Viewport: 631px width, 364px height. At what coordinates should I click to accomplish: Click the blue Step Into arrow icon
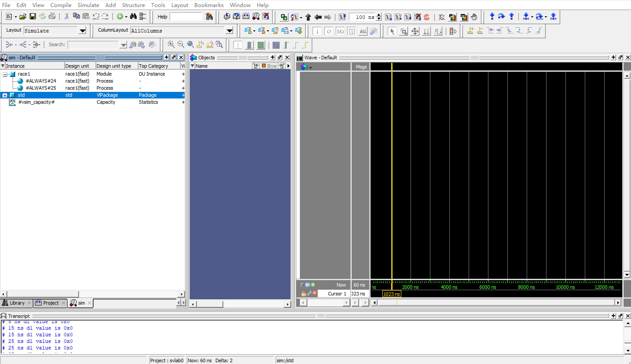(x=492, y=17)
